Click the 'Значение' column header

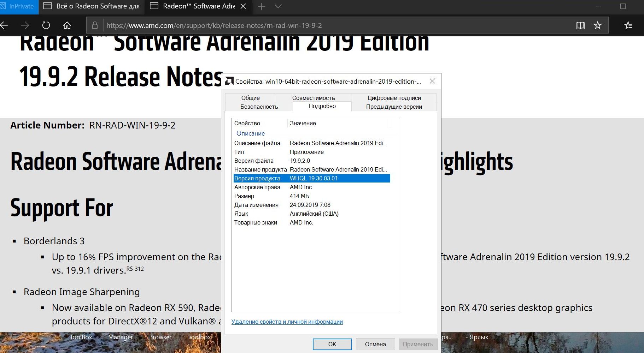pos(339,123)
